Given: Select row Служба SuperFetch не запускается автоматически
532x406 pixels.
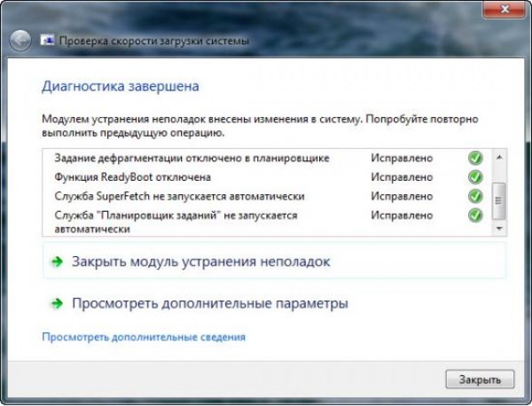Looking at the screenshot, I should (268, 196).
